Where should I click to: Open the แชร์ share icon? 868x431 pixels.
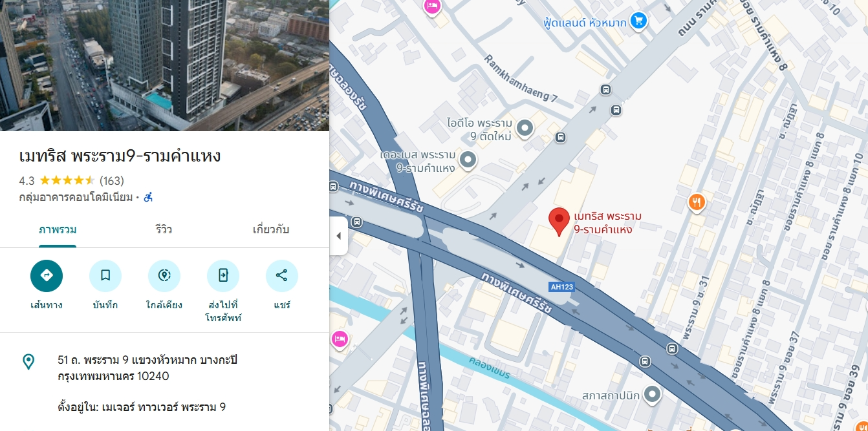click(282, 276)
